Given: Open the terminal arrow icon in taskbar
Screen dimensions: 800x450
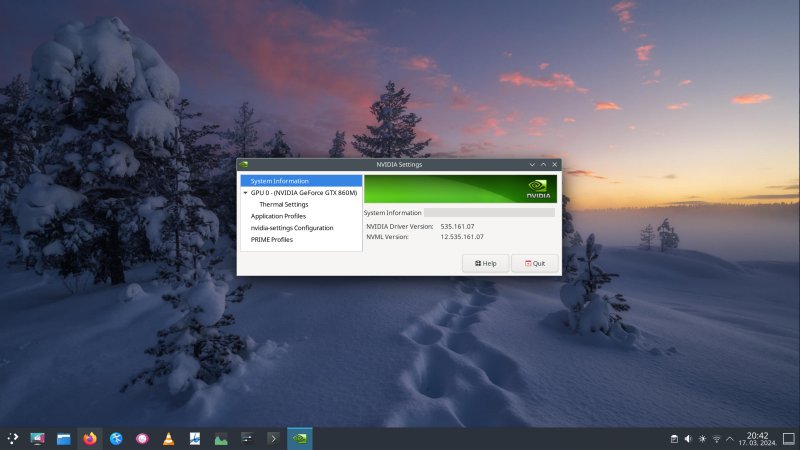Looking at the screenshot, I should (x=273, y=438).
